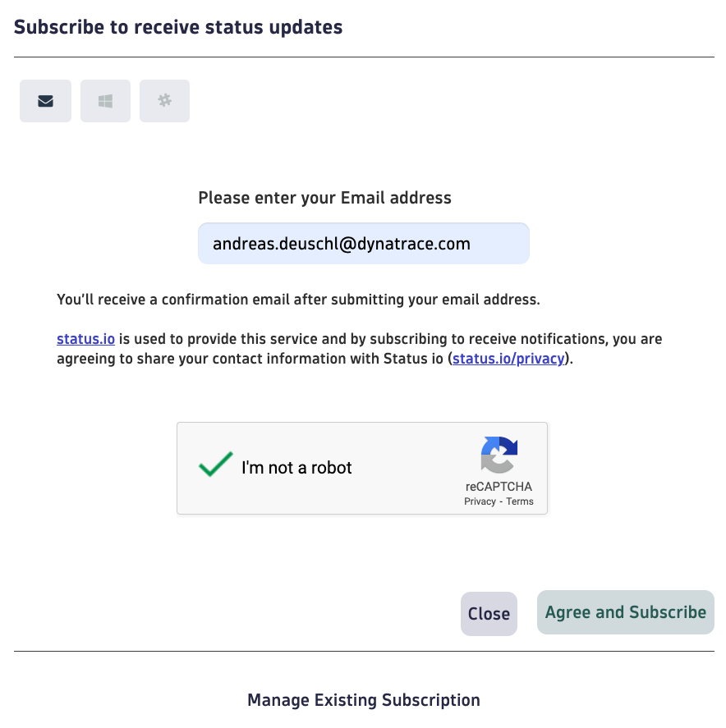This screenshot has width=726, height=728.
Task: Click the envelope symbol on the first tile
Action: pos(45,100)
